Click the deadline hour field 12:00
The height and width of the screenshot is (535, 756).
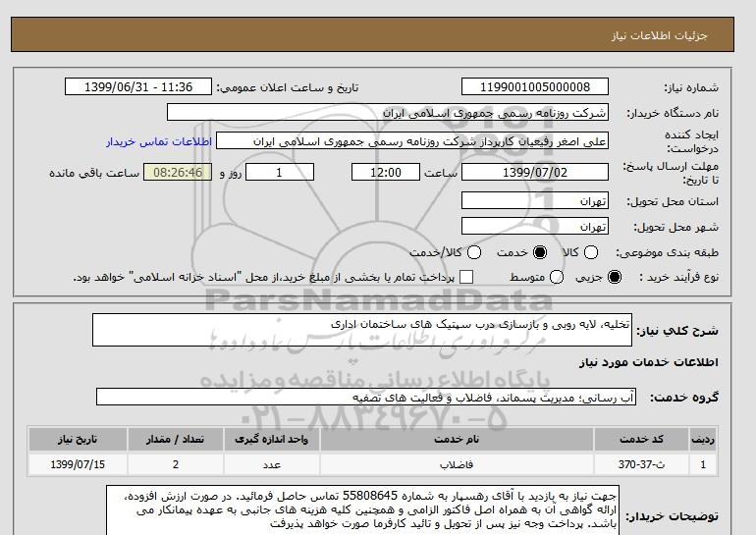point(386,172)
